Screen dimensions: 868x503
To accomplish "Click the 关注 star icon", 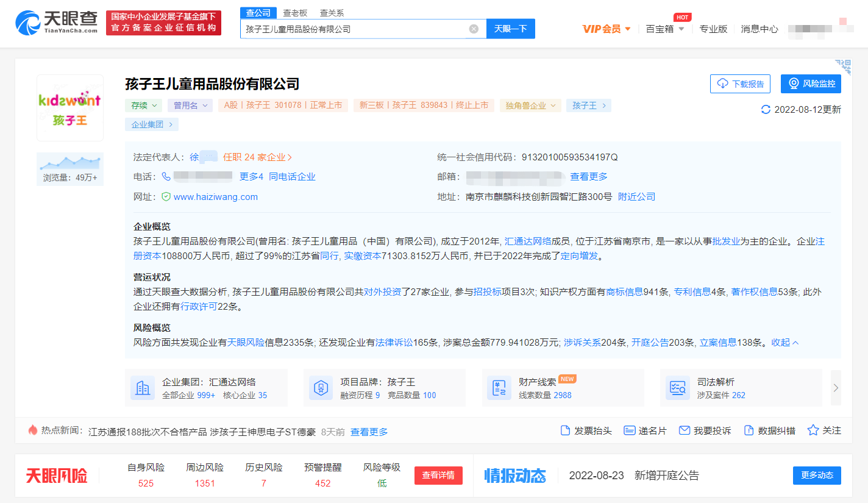I will tap(813, 430).
